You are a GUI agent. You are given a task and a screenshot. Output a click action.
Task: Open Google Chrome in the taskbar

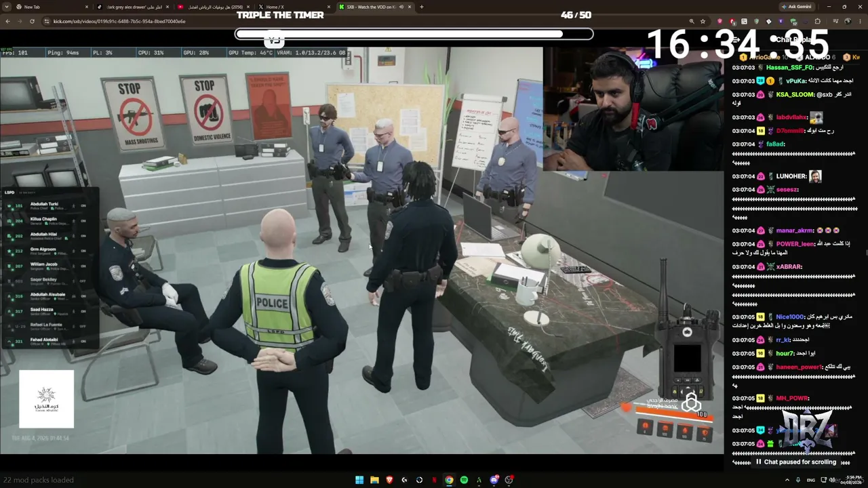(449, 480)
